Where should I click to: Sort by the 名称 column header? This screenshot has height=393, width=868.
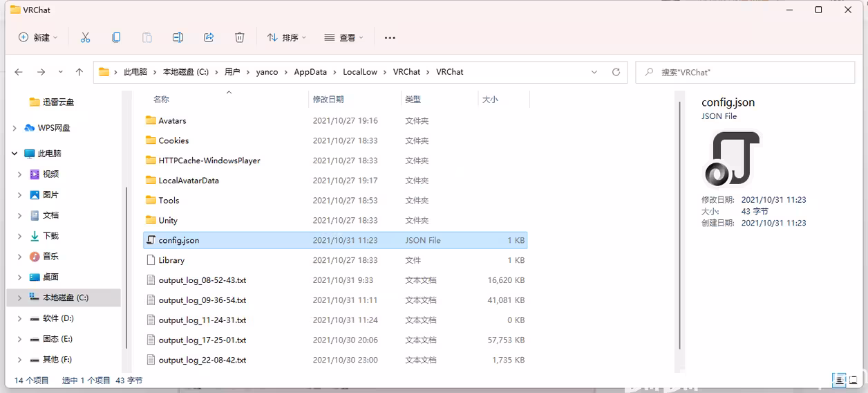click(x=225, y=100)
